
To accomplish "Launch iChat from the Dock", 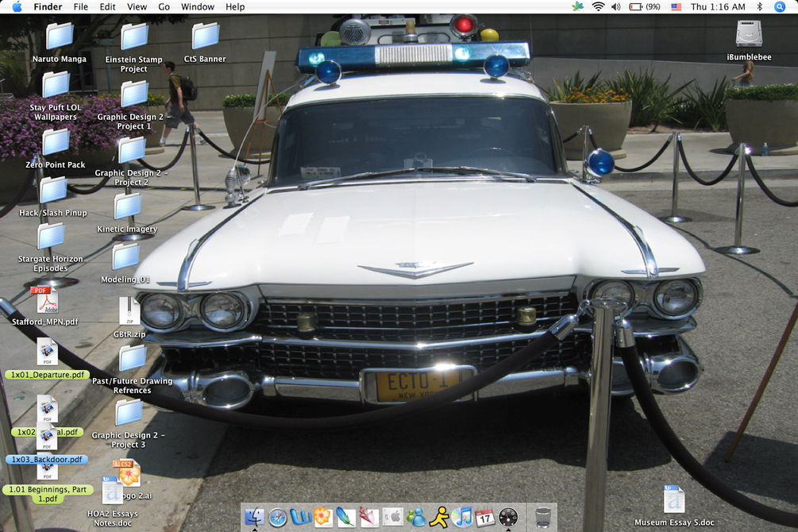I will tap(414, 517).
